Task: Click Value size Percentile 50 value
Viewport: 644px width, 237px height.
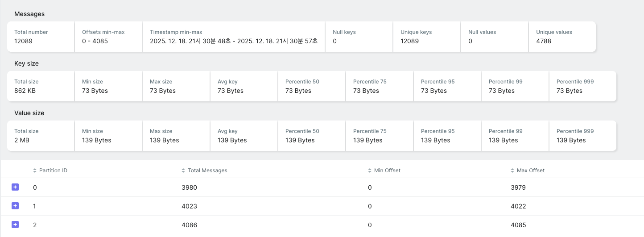Action: point(300,140)
